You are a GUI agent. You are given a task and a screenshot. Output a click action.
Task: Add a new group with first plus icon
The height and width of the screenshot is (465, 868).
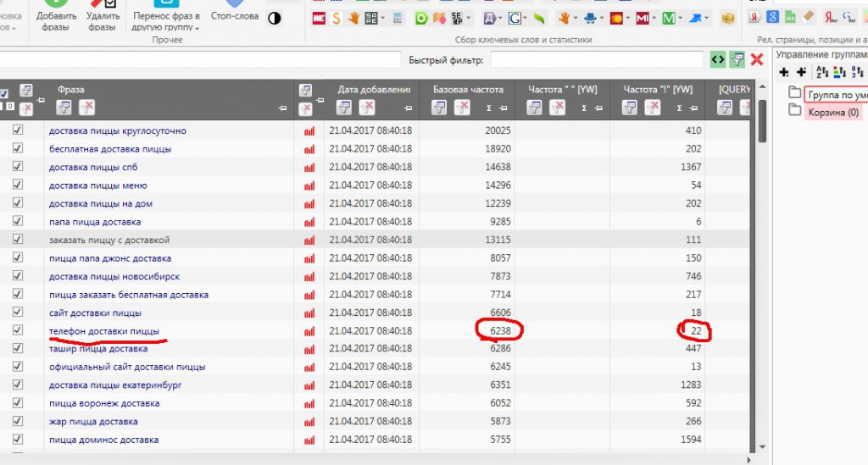[x=784, y=72]
